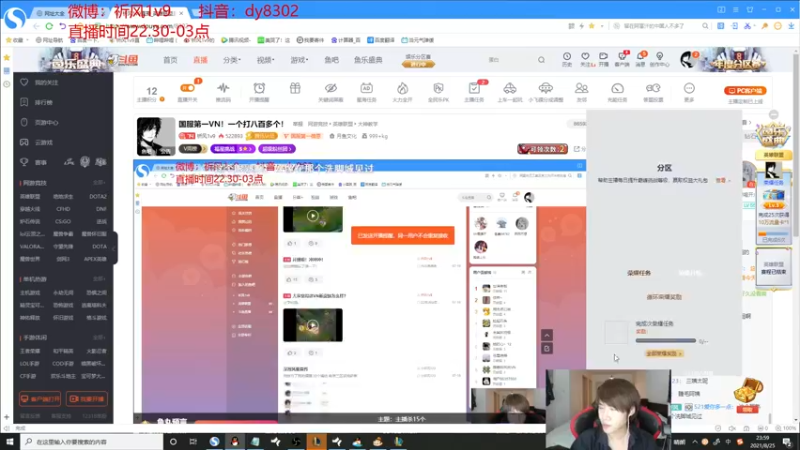Collapse the left sidebar with arrow handle
This screenshot has height=450, width=800.
tap(115, 248)
